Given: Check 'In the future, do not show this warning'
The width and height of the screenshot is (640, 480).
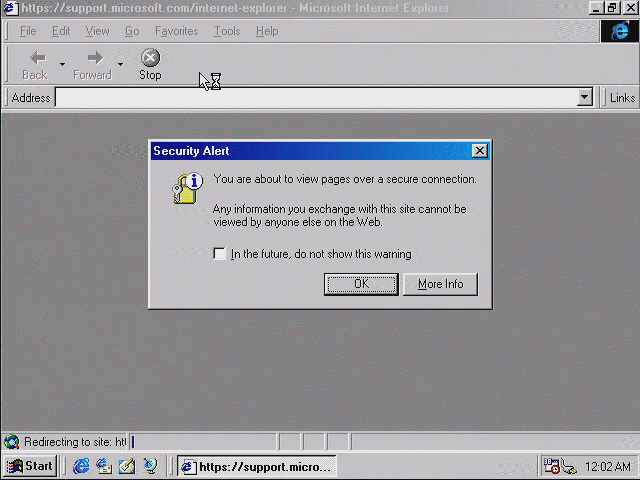Looking at the screenshot, I should 220,254.
